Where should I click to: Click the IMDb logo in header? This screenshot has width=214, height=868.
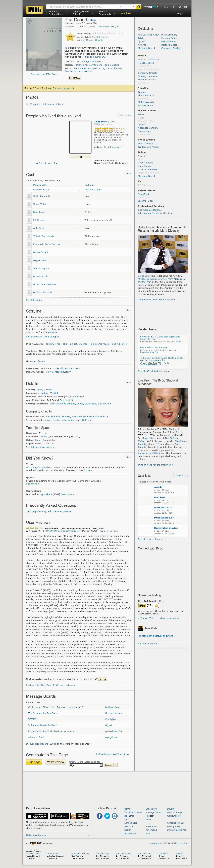pos(35,10)
